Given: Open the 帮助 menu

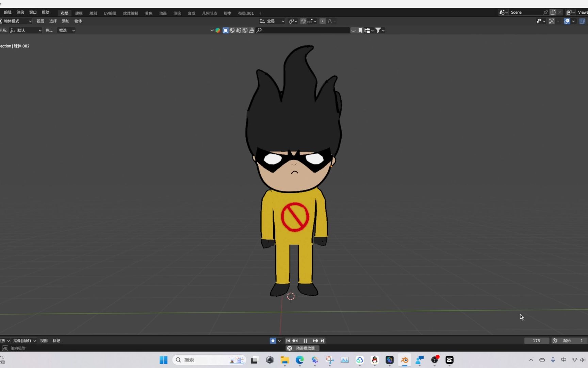Looking at the screenshot, I should point(46,12).
